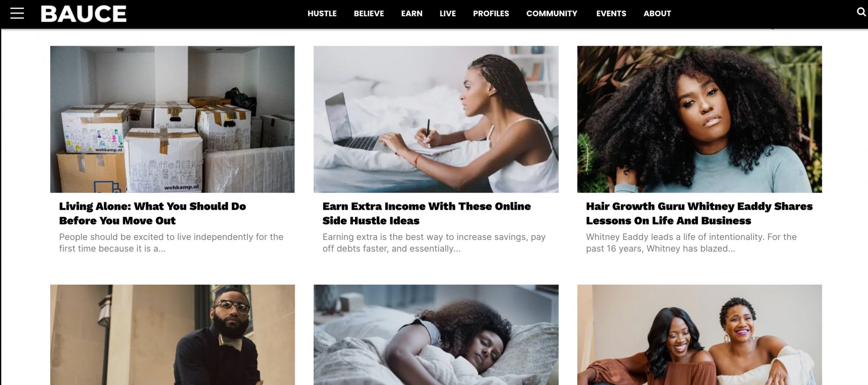This screenshot has width=868, height=385.
Task: Open PROFILES in the navigation bar
Action: (x=491, y=14)
